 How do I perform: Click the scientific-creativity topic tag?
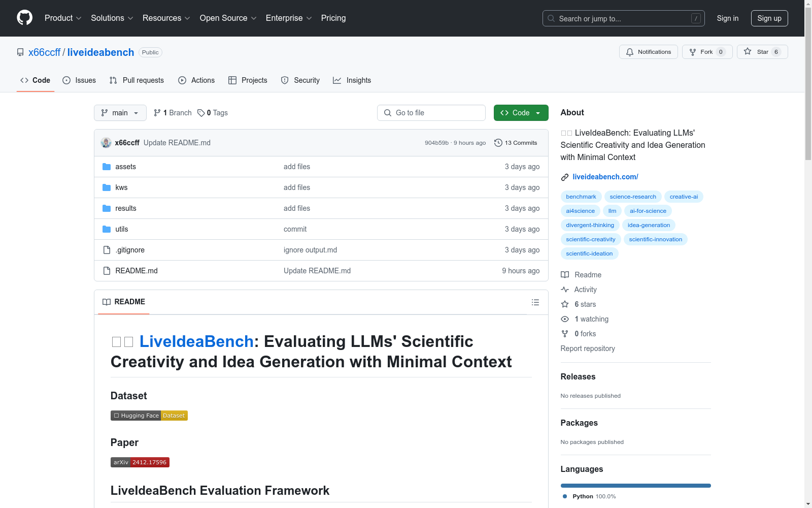591,239
